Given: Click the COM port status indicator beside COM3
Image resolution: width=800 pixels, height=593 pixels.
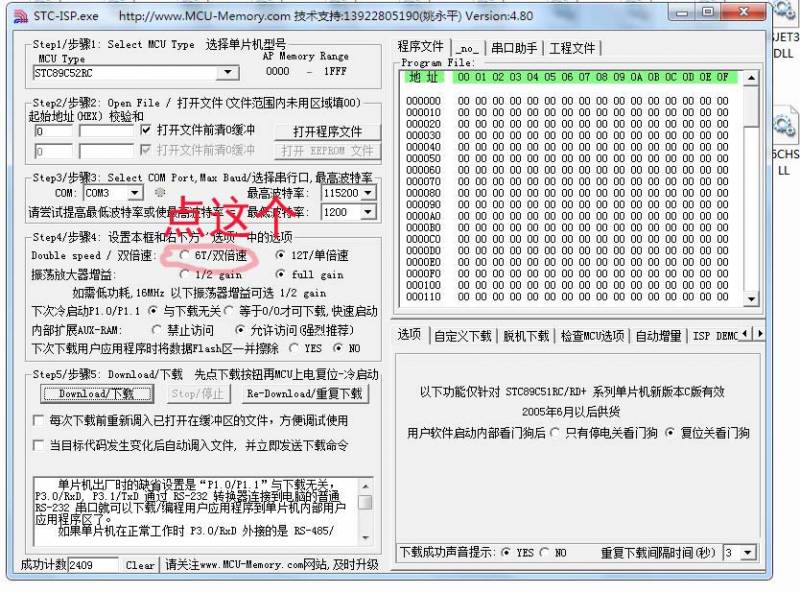Looking at the screenshot, I should (160, 192).
